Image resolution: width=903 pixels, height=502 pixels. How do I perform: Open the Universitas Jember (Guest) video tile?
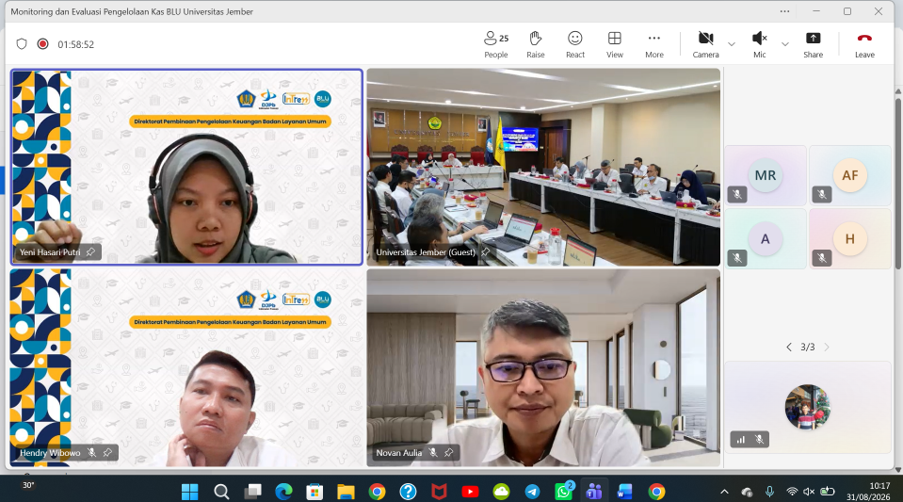[543, 167]
